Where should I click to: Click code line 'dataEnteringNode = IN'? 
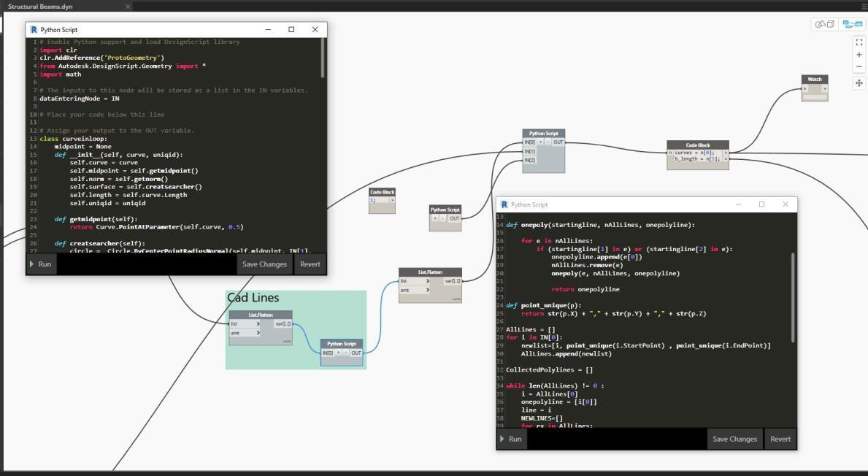79,99
